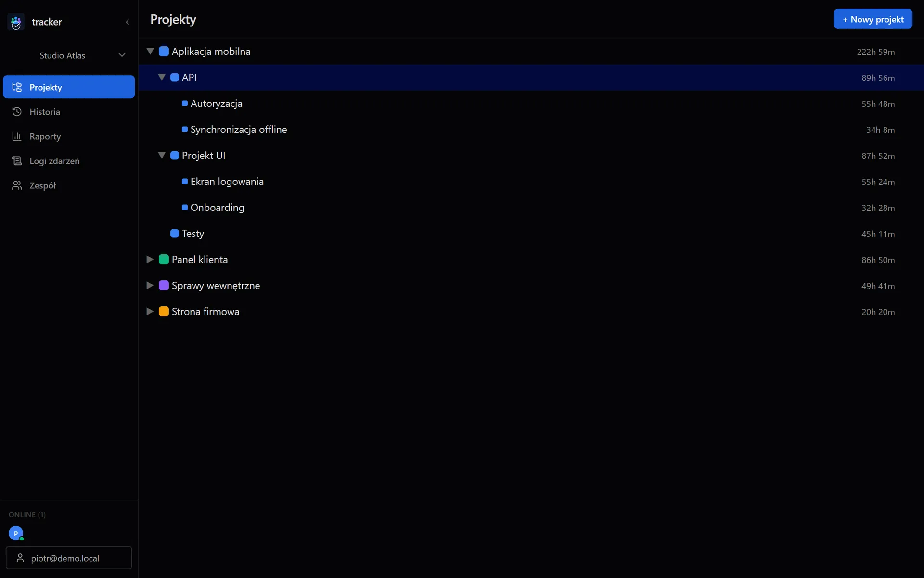Open the Studio Atlas workspace dropdown
Image resolution: width=924 pixels, height=578 pixels.
tap(69, 55)
